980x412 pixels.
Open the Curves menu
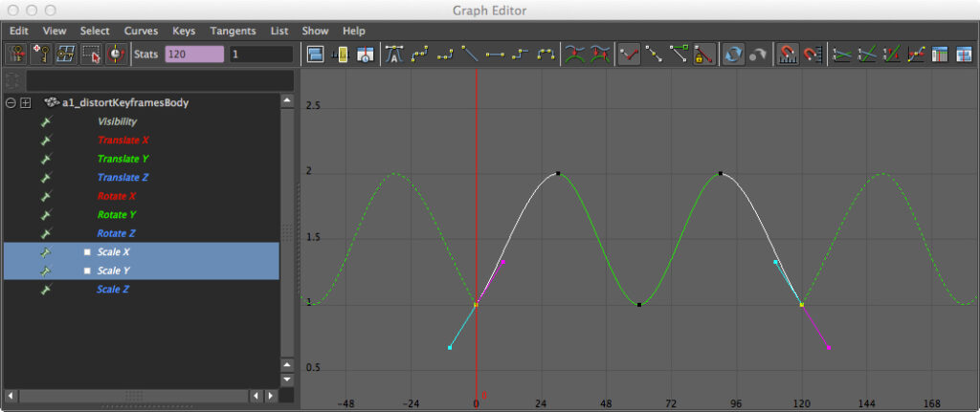141,31
